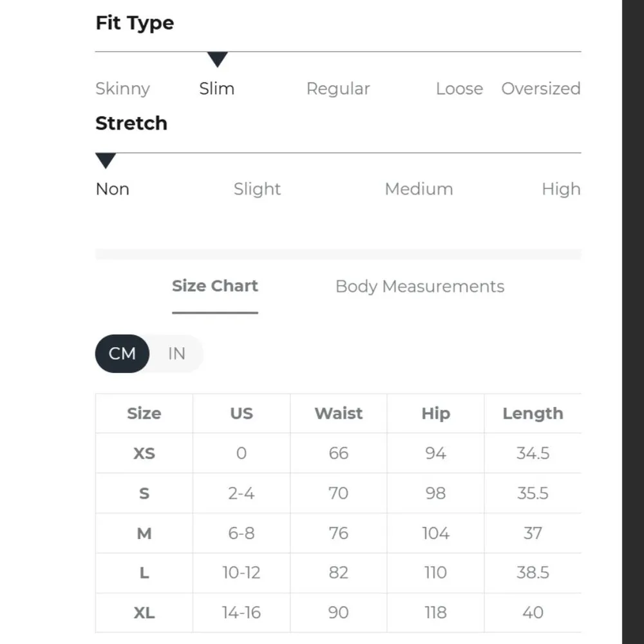Click the Length column header
The height and width of the screenshot is (644, 644).
(x=533, y=413)
